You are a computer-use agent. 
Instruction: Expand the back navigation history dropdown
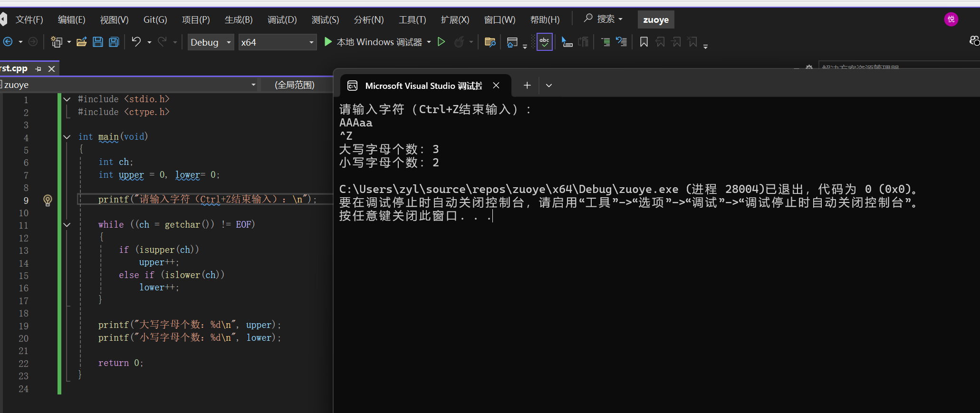pos(20,42)
